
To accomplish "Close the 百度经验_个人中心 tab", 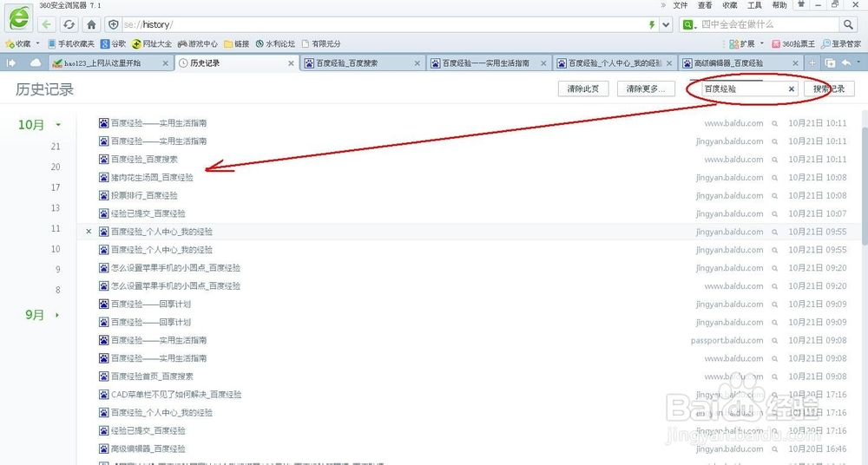I will 669,63.
